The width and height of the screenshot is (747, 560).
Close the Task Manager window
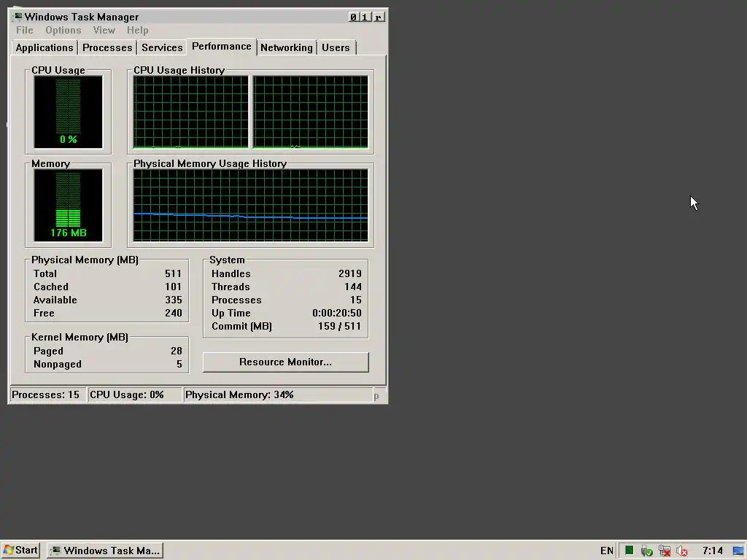379,17
